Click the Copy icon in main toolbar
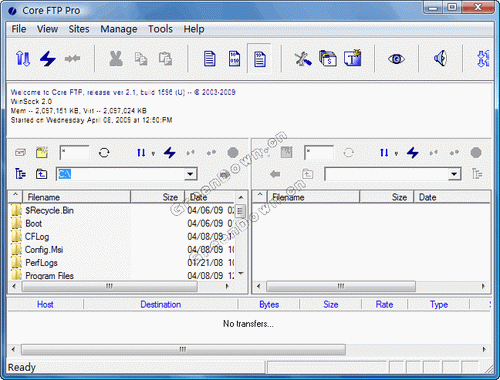 click(x=141, y=59)
